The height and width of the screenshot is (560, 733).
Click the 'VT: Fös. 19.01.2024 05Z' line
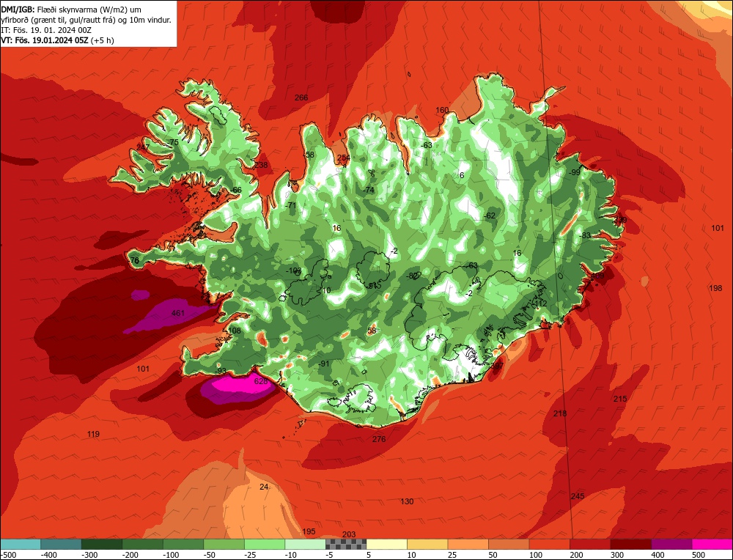click(45, 40)
